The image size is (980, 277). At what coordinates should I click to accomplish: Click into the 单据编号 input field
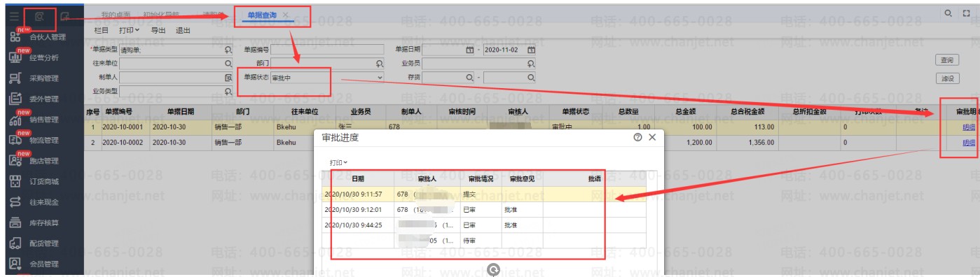coord(328,50)
